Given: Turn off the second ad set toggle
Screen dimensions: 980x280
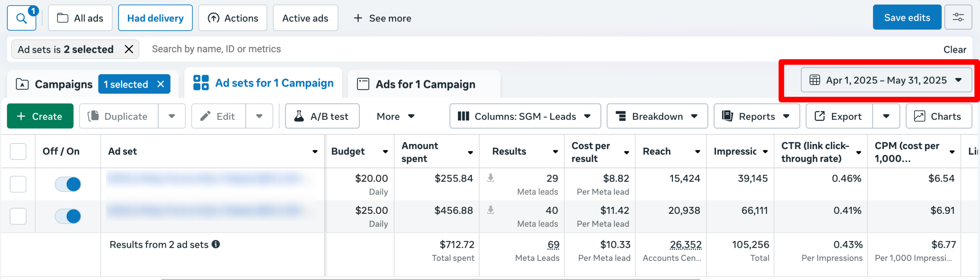Looking at the screenshot, I should [x=68, y=217].
